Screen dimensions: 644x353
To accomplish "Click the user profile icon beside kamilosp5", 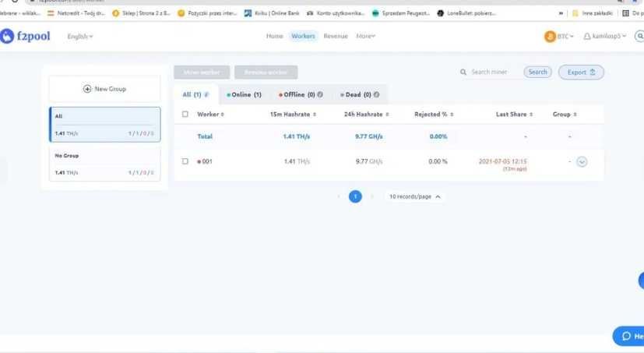I will point(587,37).
